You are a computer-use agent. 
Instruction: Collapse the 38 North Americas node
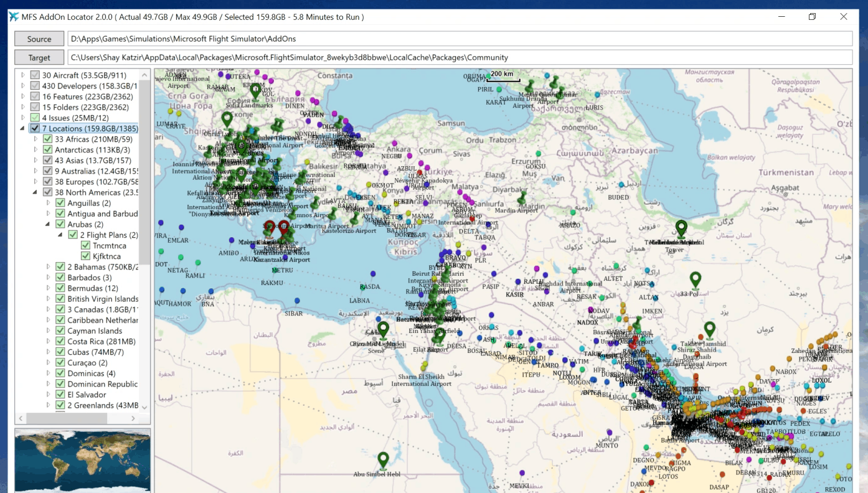[35, 193]
